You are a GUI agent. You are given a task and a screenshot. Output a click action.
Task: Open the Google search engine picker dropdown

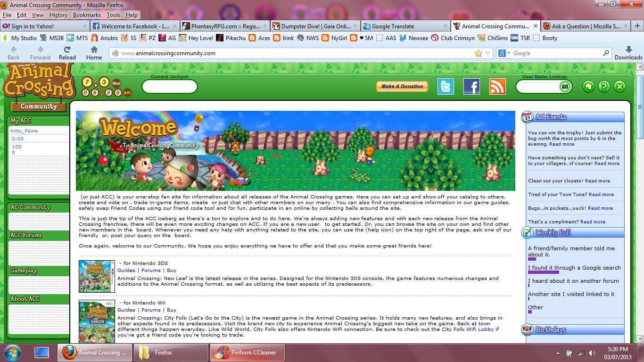coord(504,53)
